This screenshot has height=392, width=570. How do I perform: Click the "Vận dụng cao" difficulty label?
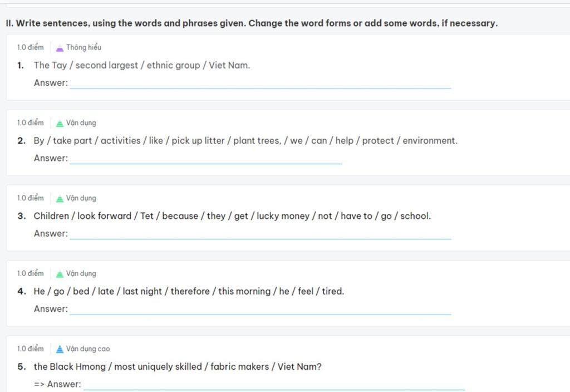[88, 349]
